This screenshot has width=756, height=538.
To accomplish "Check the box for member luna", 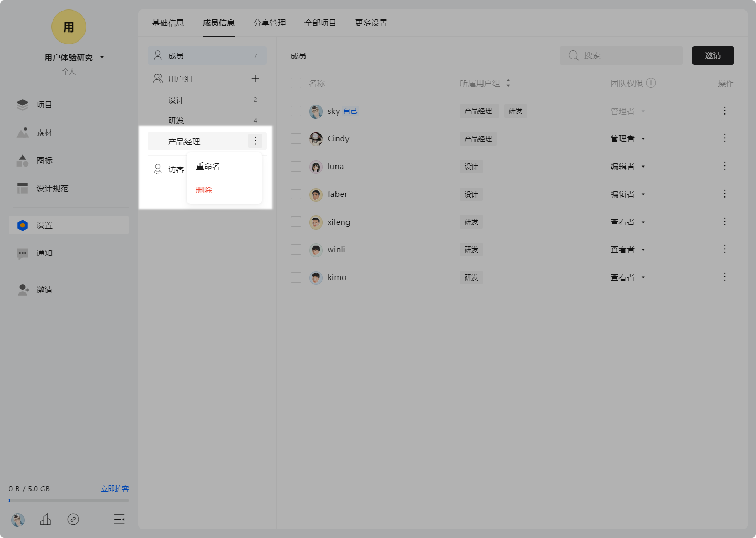I will point(296,166).
